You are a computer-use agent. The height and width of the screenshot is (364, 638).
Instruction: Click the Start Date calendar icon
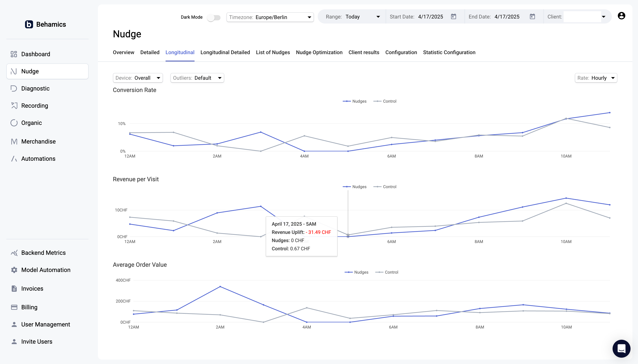point(453,16)
